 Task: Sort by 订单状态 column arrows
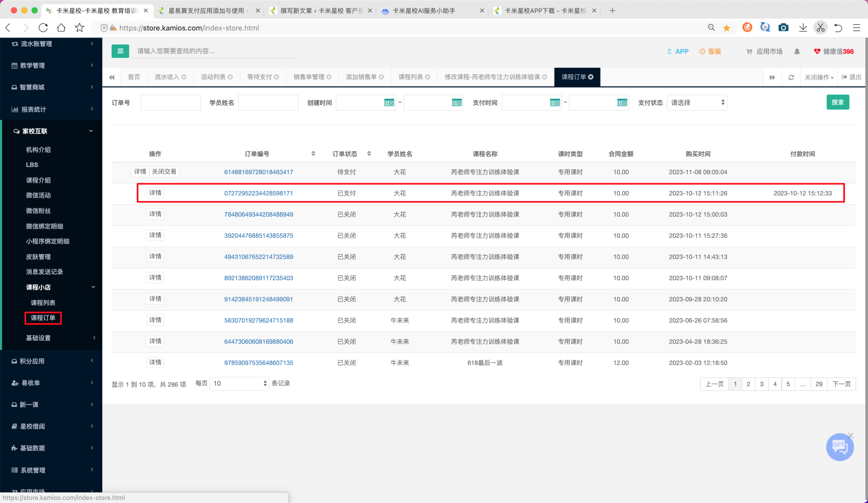click(x=369, y=154)
